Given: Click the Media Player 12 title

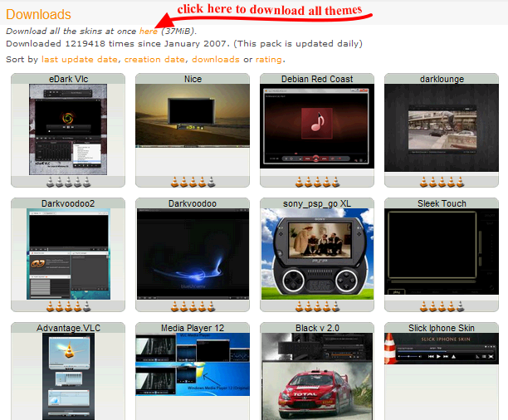Looking at the screenshot, I should [193, 328].
